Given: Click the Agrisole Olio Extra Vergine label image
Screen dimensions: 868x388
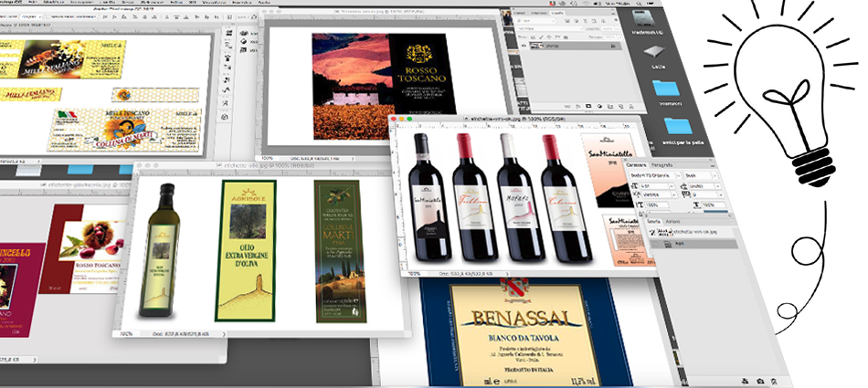Looking at the screenshot, I should [245, 250].
